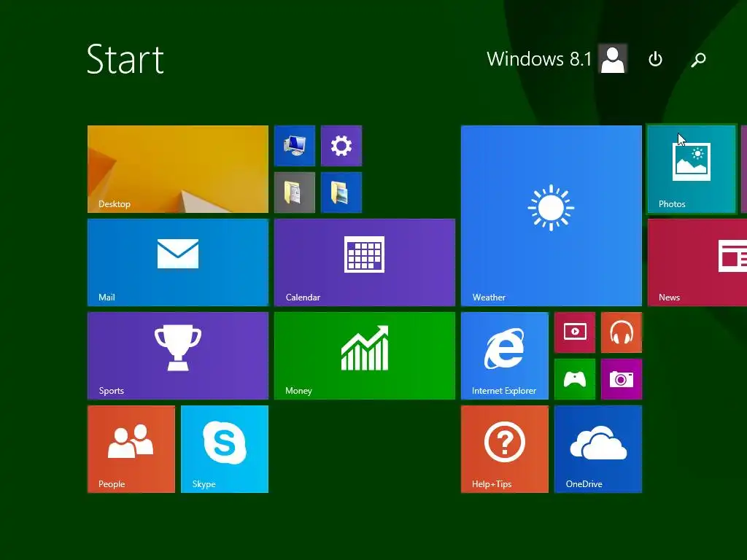Image resolution: width=747 pixels, height=560 pixels.
Task: Open the News tile
Action: coord(697,262)
